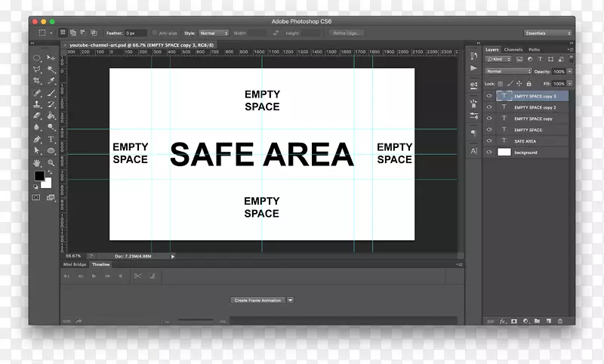Enable the Anti-alias checkbox
The image size is (604, 364).
coord(154,33)
